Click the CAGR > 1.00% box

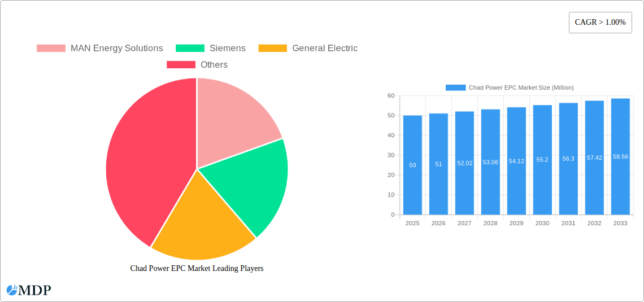click(x=600, y=23)
